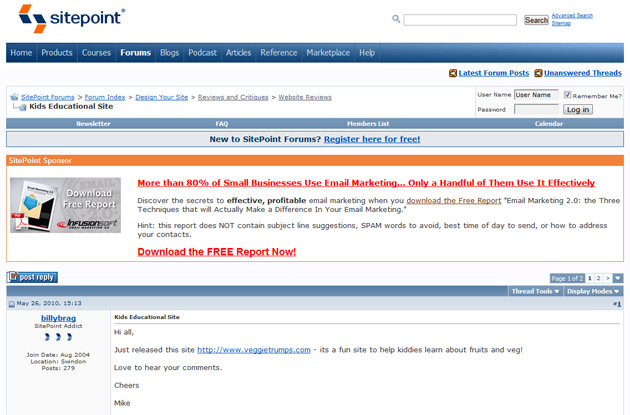Open the Newsletter menu item
Image resolution: width=630 pixels, height=415 pixels.
tap(93, 124)
